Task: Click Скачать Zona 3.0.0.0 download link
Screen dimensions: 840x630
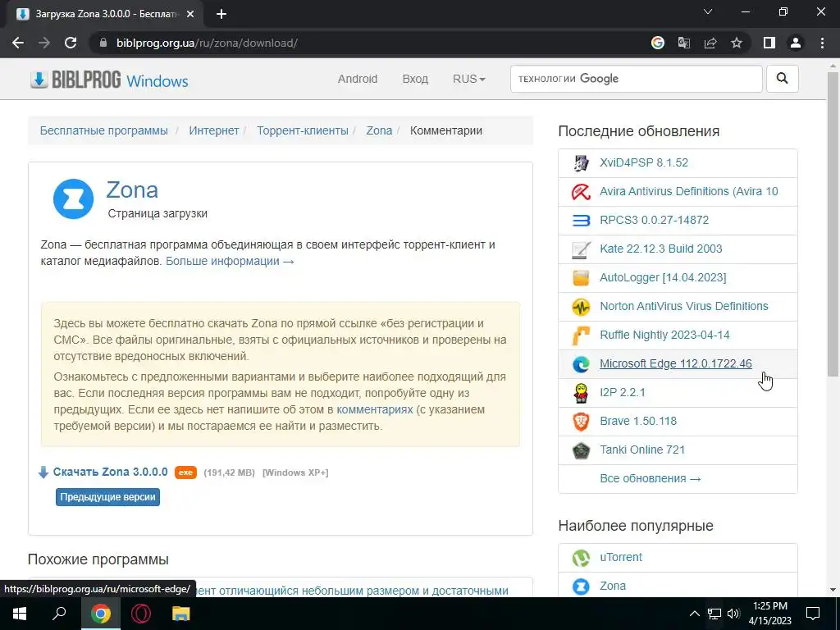Action: click(x=110, y=472)
